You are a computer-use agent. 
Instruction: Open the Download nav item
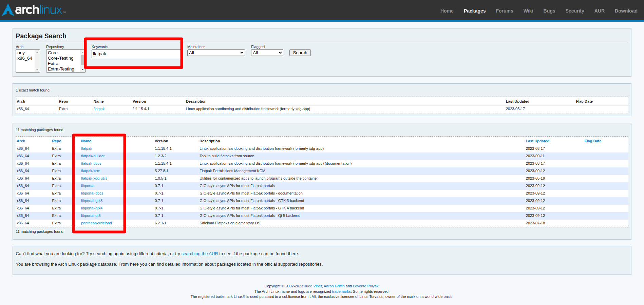coord(626,11)
